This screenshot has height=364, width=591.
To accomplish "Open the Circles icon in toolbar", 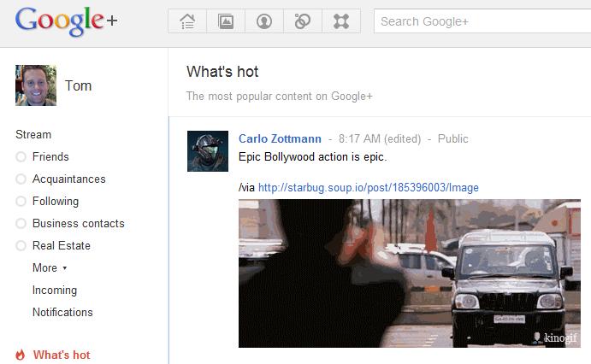I will [x=303, y=21].
